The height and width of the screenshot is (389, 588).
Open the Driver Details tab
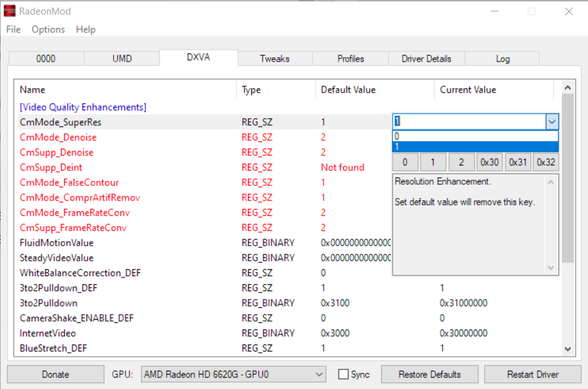pos(426,59)
